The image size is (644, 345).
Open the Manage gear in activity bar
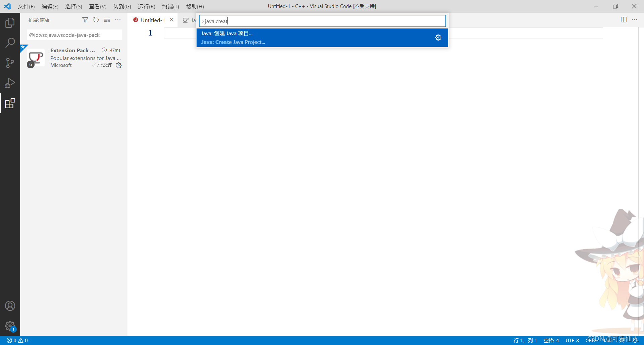(x=10, y=326)
